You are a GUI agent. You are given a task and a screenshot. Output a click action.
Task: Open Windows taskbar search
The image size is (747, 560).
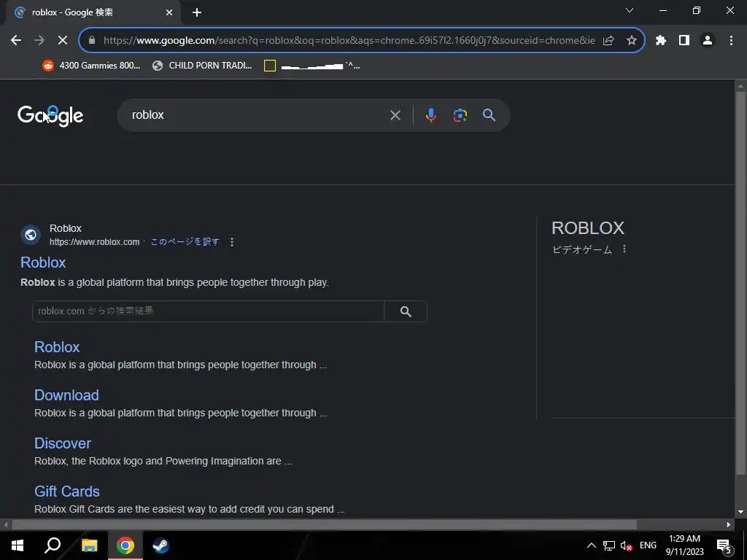(53, 545)
